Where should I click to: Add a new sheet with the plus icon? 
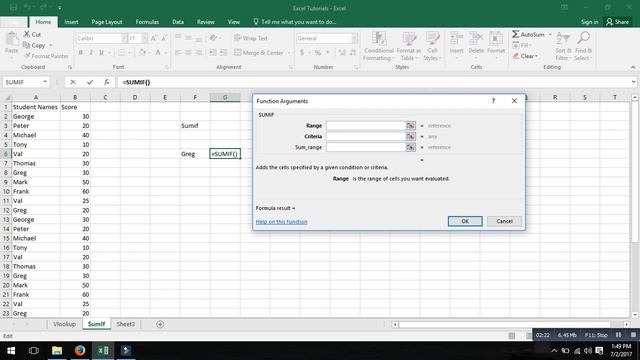click(x=160, y=324)
